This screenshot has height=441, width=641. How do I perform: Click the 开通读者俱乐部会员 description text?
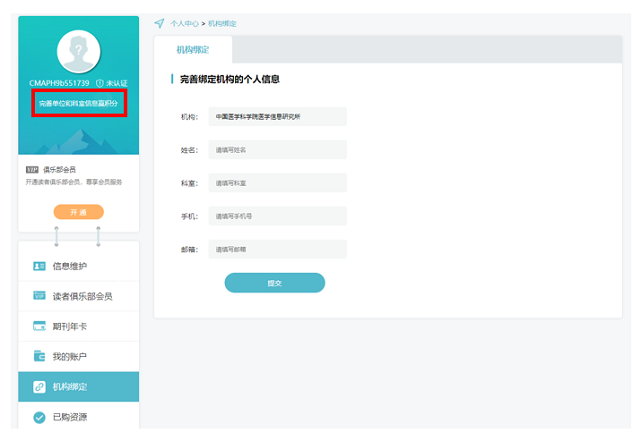tap(74, 182)
